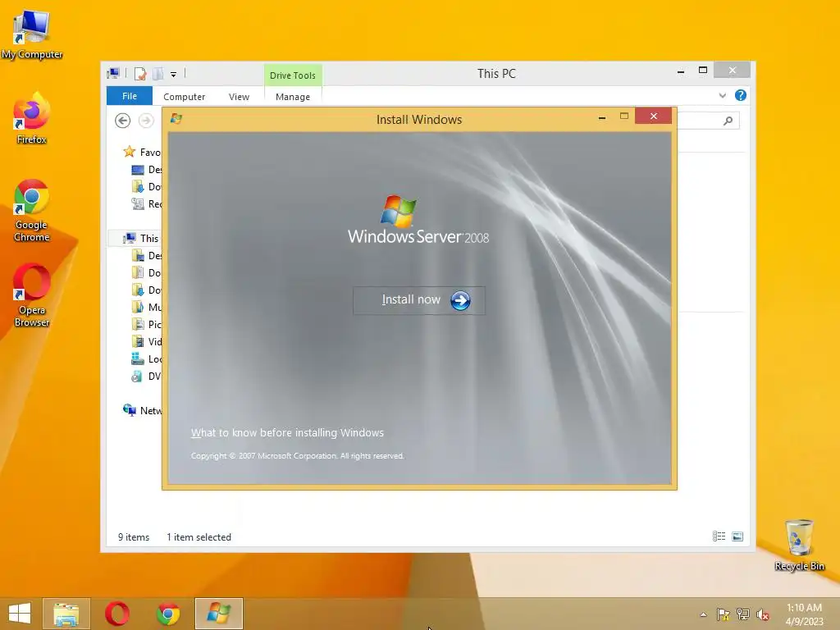Open Help with the blue question mark
The image size is (840, 630).
(741, 95)
